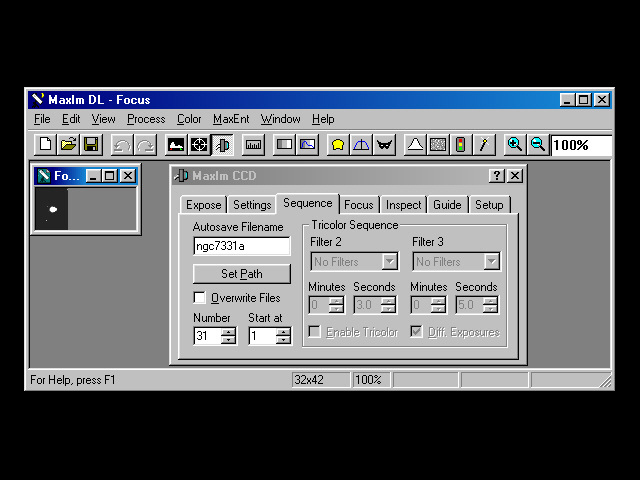Zoom in with the plus magnifier
Screen dimensions: 640x480
click(x=515, y=145)
